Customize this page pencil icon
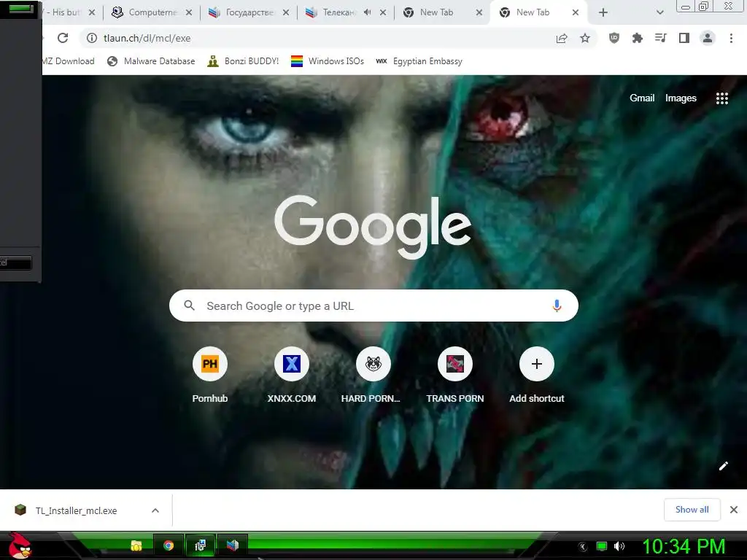The image size is (747, 560). click(723, 466)
